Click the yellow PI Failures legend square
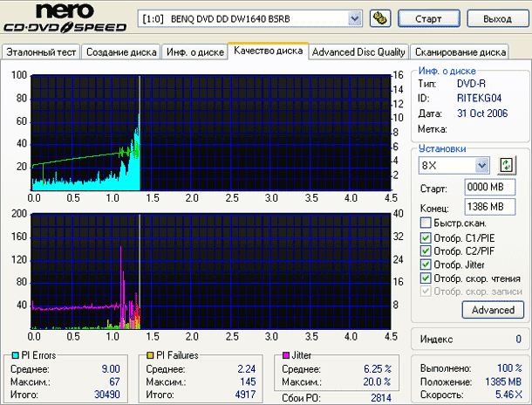The height and width of the screenshot is (405, 532). [150, 355]
